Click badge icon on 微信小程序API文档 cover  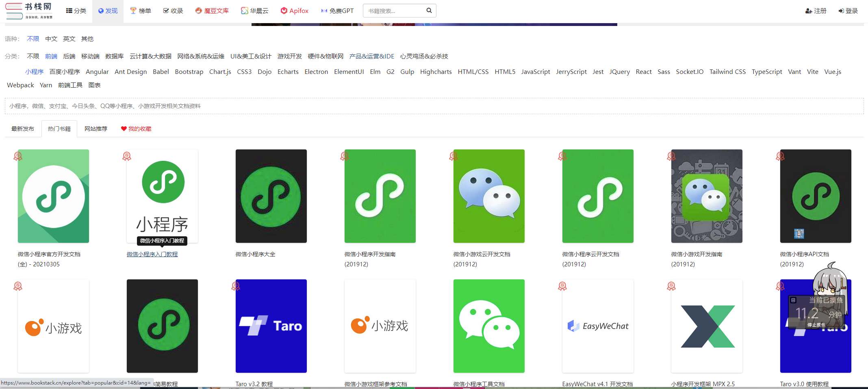pyautogui.click(x=780, y=156)
